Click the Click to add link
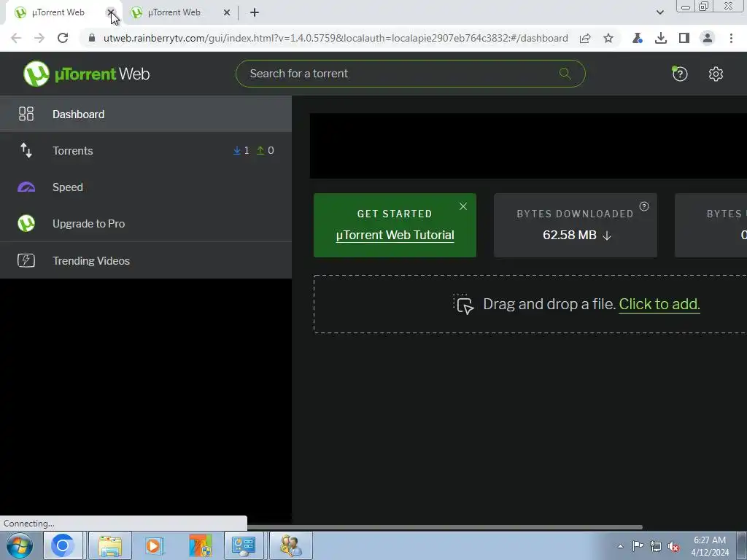 (x=659, y=304)
